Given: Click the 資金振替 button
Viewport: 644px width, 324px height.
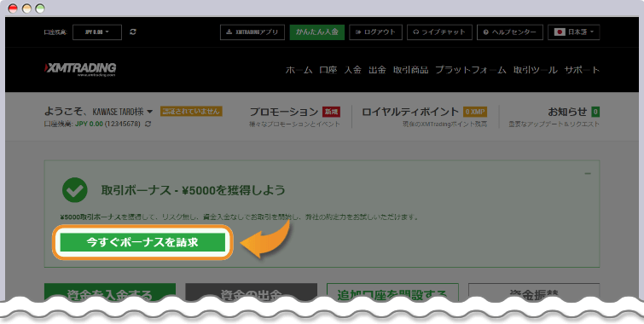Looking at the screenshot, I should click(534, 292).
